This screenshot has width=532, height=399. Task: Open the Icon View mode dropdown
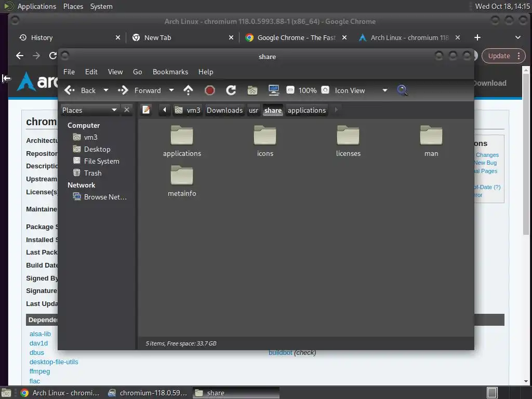[361, 90]
